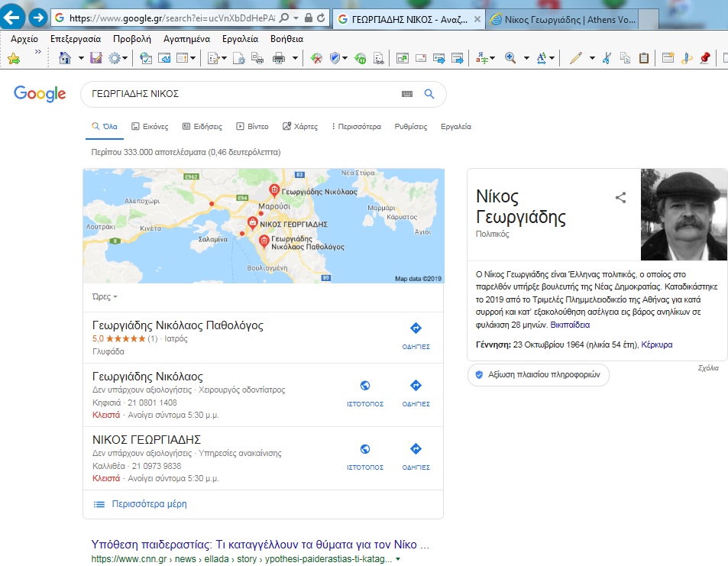Get directions to Γεωργιάδης Νικόλαος Παθολόγος
728x566 pixels.
[x=416, y=335]
